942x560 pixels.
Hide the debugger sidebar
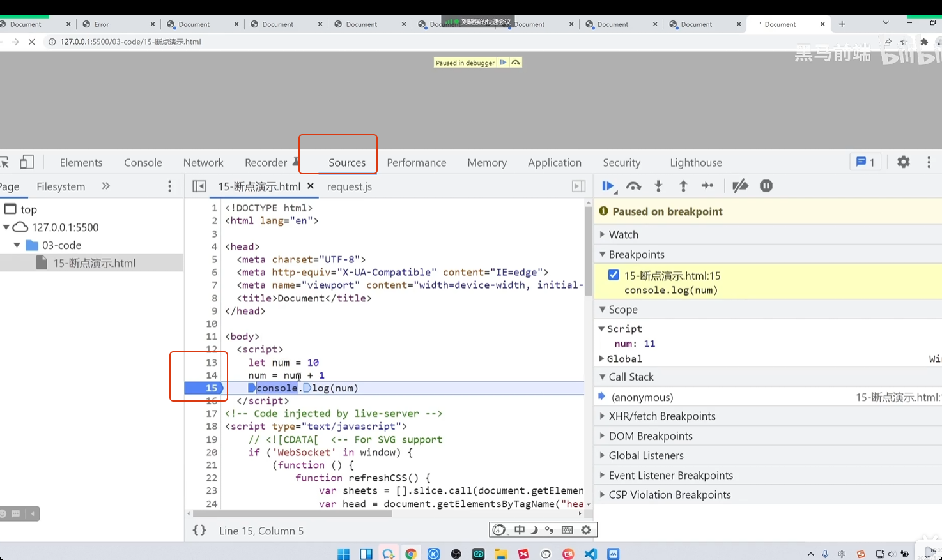[578, 186]
